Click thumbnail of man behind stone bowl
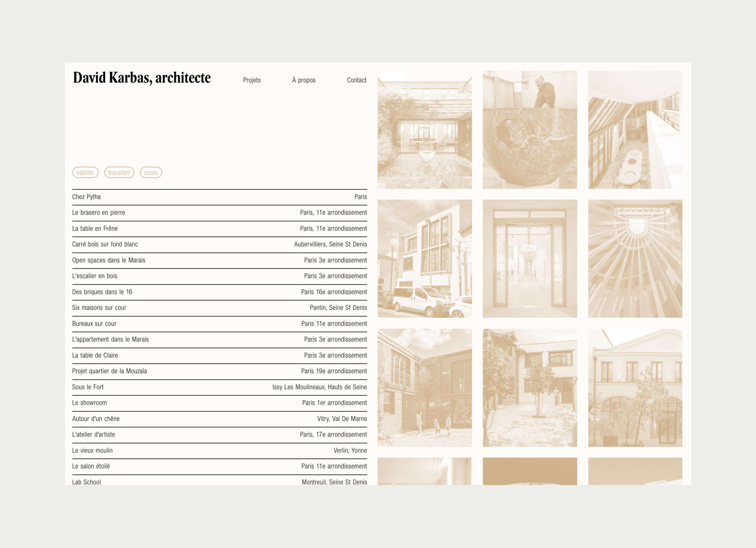This screenshot has width=756, height=548. coord(530,130)
